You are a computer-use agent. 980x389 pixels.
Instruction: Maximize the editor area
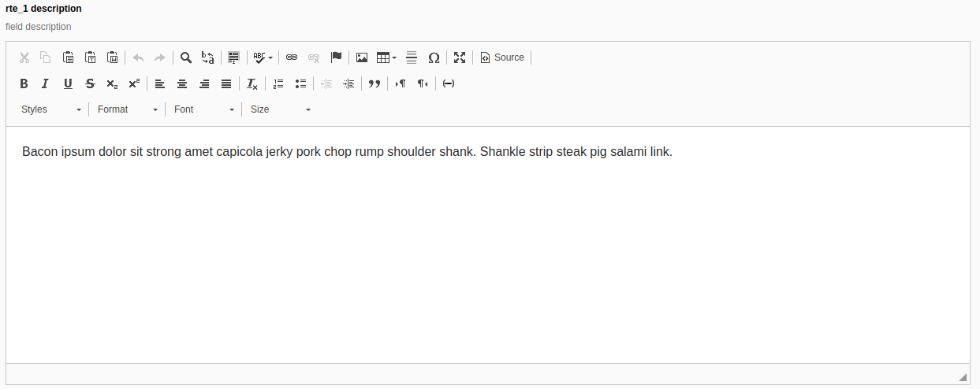(x=460, y=57)
